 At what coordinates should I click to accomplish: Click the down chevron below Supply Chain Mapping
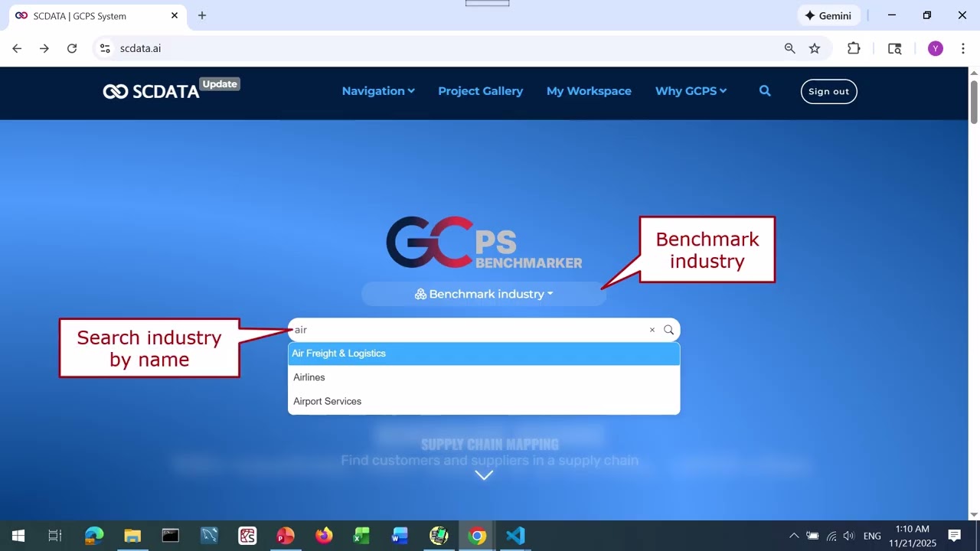tap(484, 475)
